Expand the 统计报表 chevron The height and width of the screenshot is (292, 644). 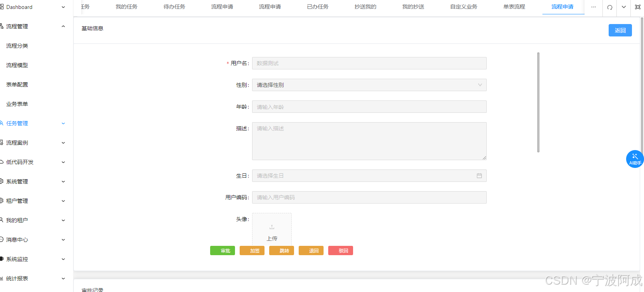63,278
